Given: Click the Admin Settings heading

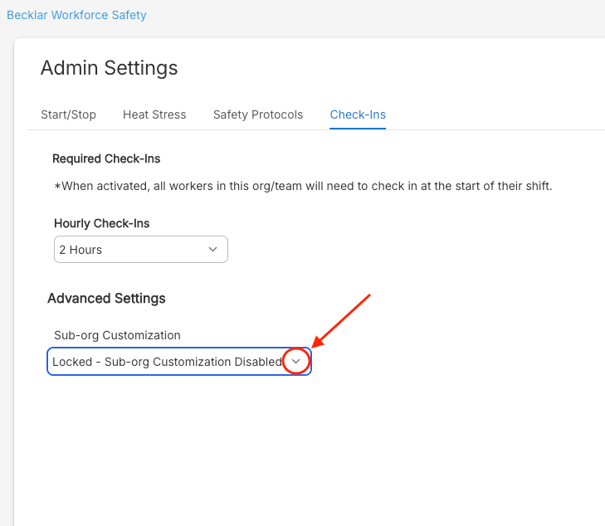Looking at the screenshot, I should pyautogui.click(x=109, y=68).
